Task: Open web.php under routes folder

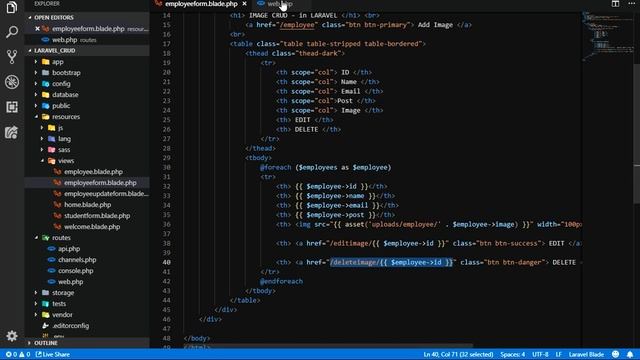Action: point(70,282)
